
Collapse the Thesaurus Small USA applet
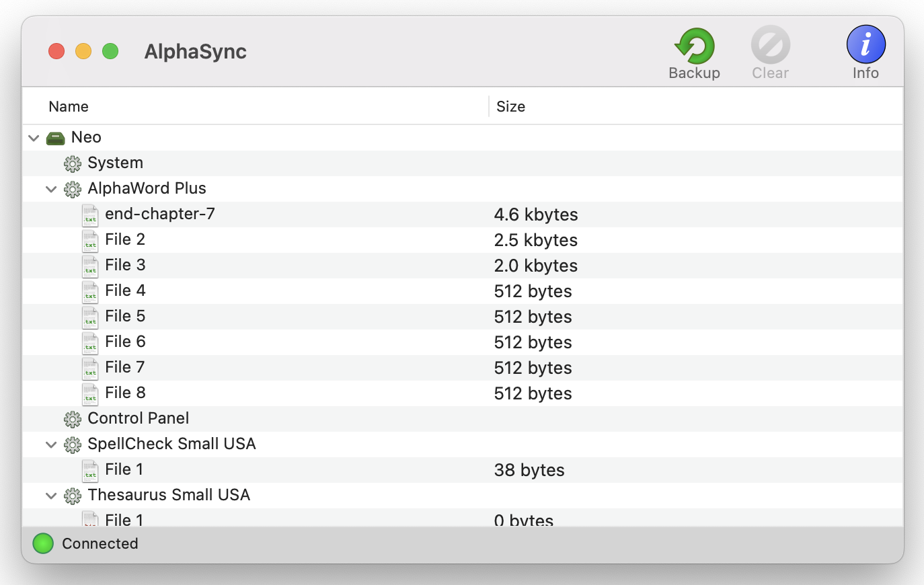click(x=51, y=496)
